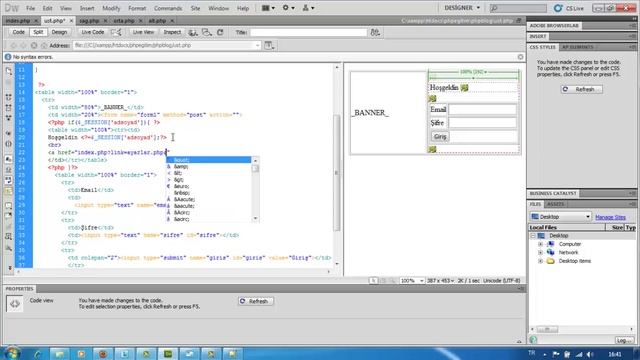The height and width of the screenshot is (360, 640).
Task: Switch to Design view
Action: pyautogui.click(x=59, y=32)
